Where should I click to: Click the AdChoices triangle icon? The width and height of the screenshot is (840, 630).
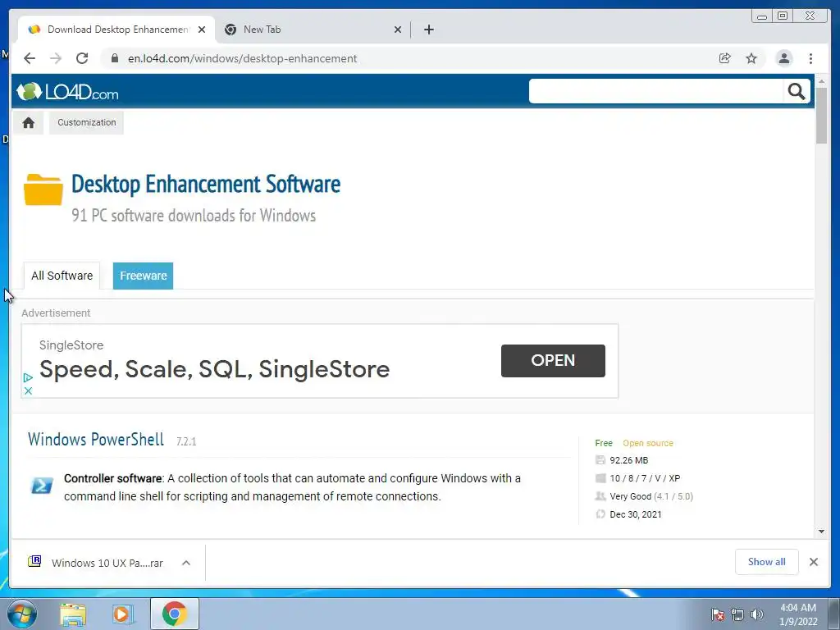(x=29, y=377)
